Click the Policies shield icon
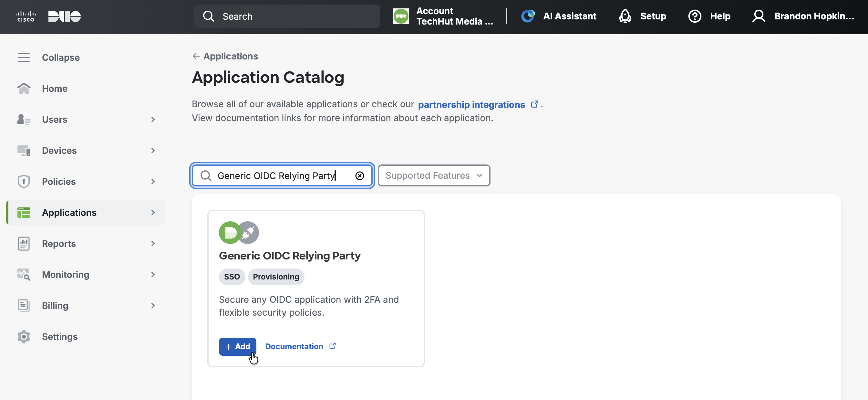The height and width of the screenshot is (400, 868). tap(24, 182)
